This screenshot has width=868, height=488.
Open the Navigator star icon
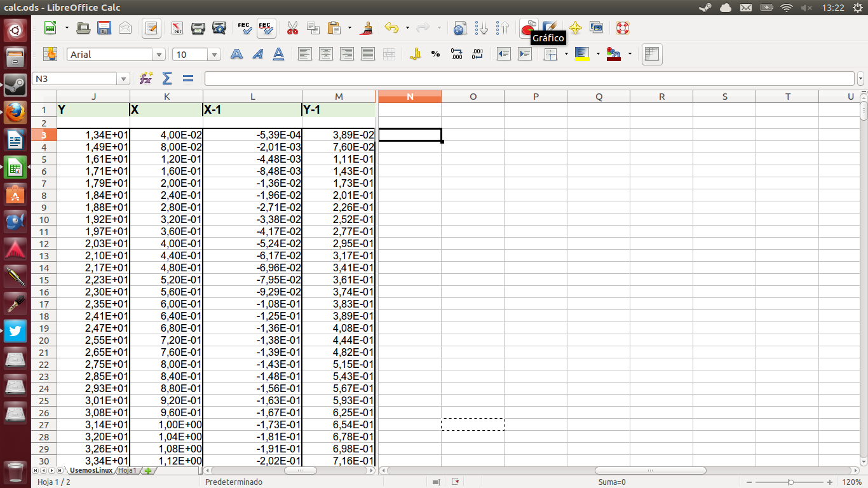575,28
